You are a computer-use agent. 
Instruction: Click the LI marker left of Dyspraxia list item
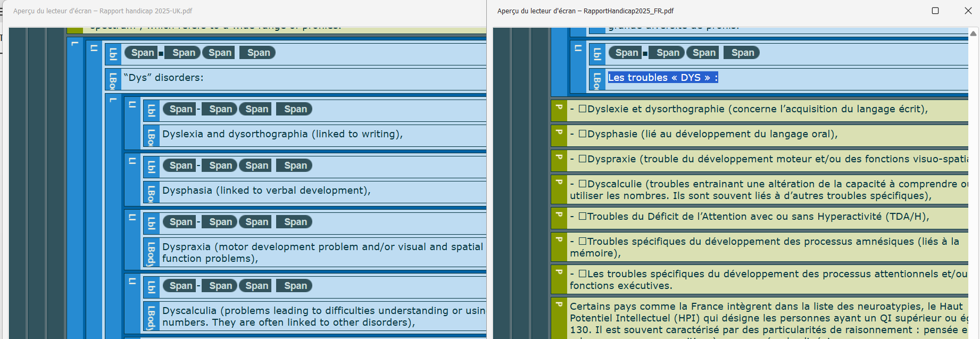pos(132,218)
